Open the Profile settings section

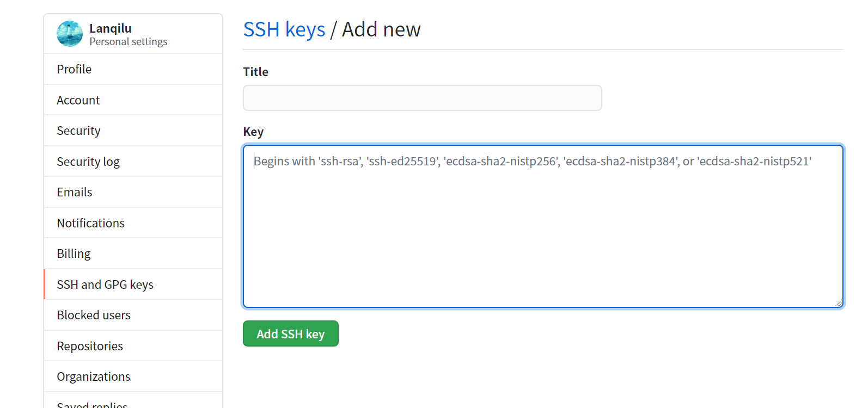pyautogui.click(x=74, y=69)
